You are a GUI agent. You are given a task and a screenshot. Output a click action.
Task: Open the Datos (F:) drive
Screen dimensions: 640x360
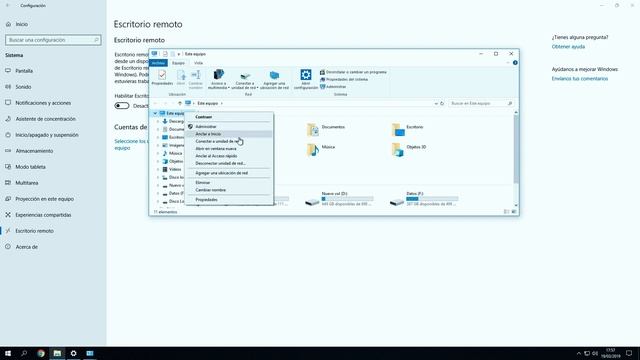[x=424, y=199]
